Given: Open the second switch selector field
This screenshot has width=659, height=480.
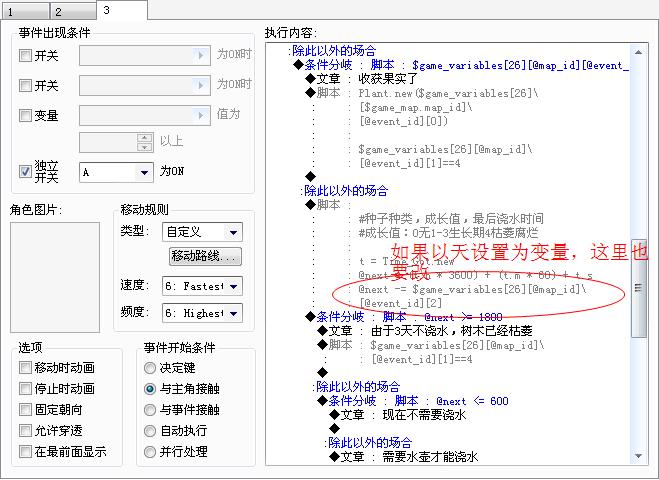Looking at the screenshot, I should [x=145, y=85].
